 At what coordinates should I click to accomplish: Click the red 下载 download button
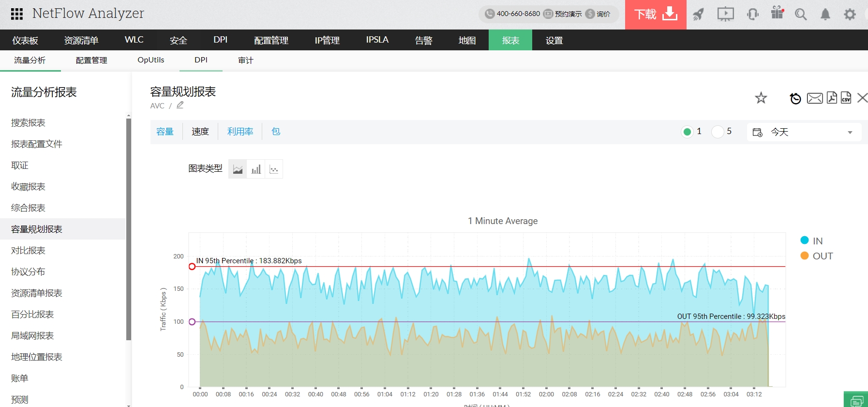pos(655,15)
